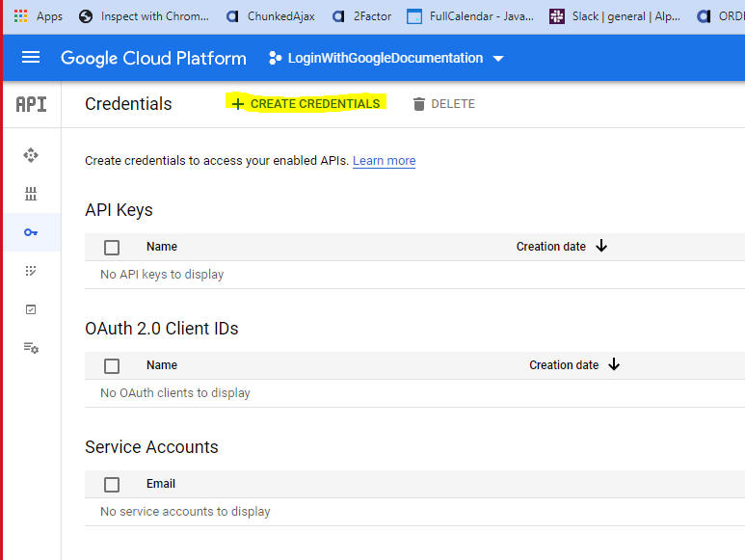This screenshot has height=560, width=745.
Task: Click the OAuth Creation date header
Action: (x=564, y=364)
